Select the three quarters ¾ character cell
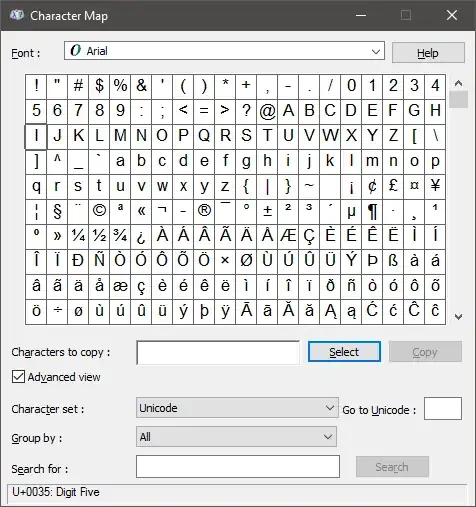The image size is (476, 507). [120, 236]
